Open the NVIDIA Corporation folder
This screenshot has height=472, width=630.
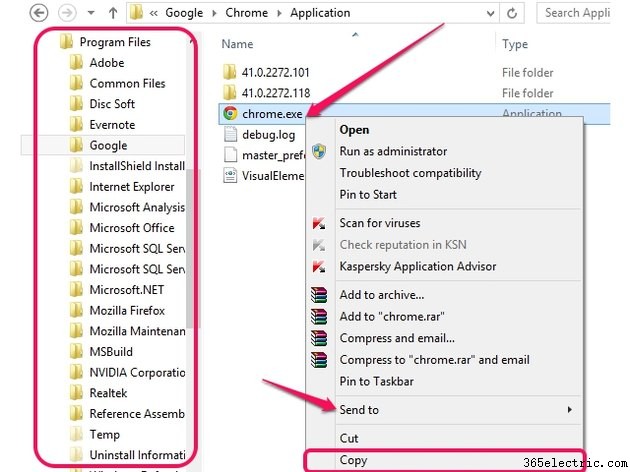(137, 373)
